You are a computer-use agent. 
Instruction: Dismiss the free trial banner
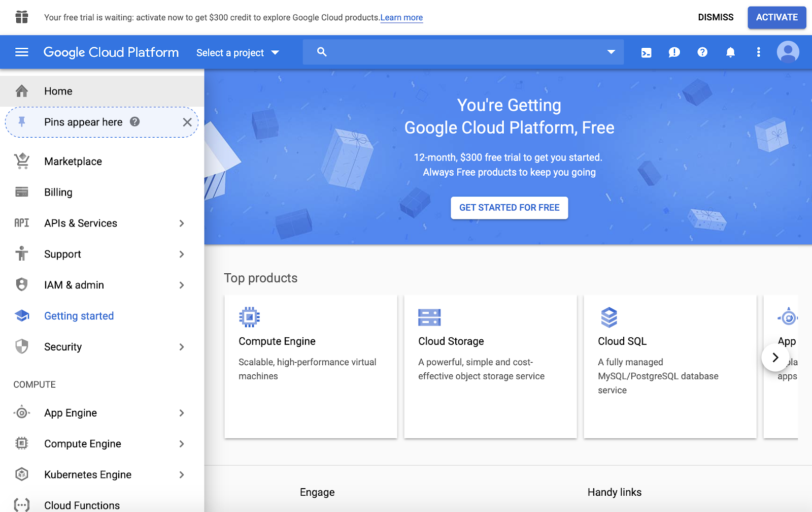point(716,17)
